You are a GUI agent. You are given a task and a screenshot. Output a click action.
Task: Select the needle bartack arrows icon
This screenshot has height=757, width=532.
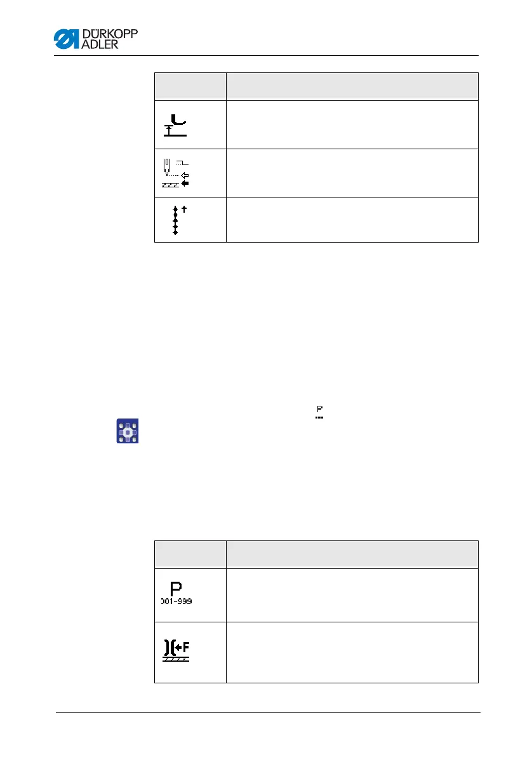click(x=175, y=173)
